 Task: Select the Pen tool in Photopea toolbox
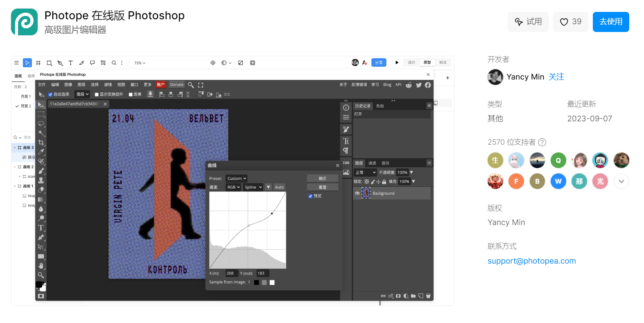[x=41, y=237]
